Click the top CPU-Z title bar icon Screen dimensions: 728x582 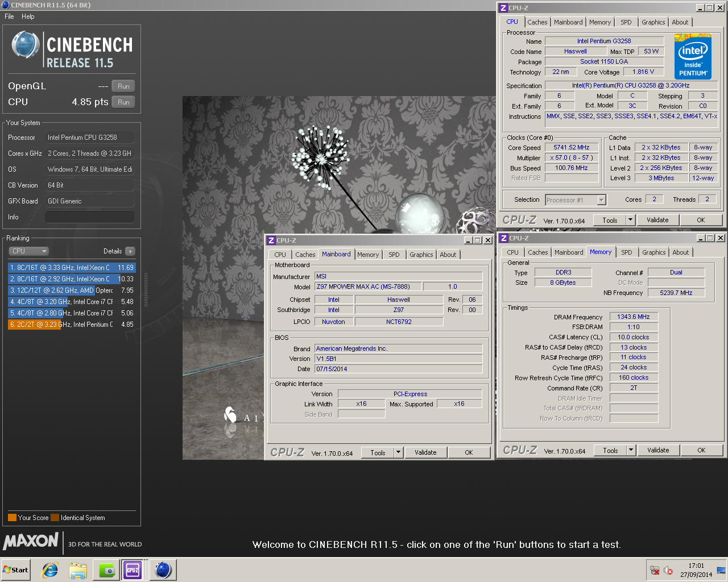(503, 8)
